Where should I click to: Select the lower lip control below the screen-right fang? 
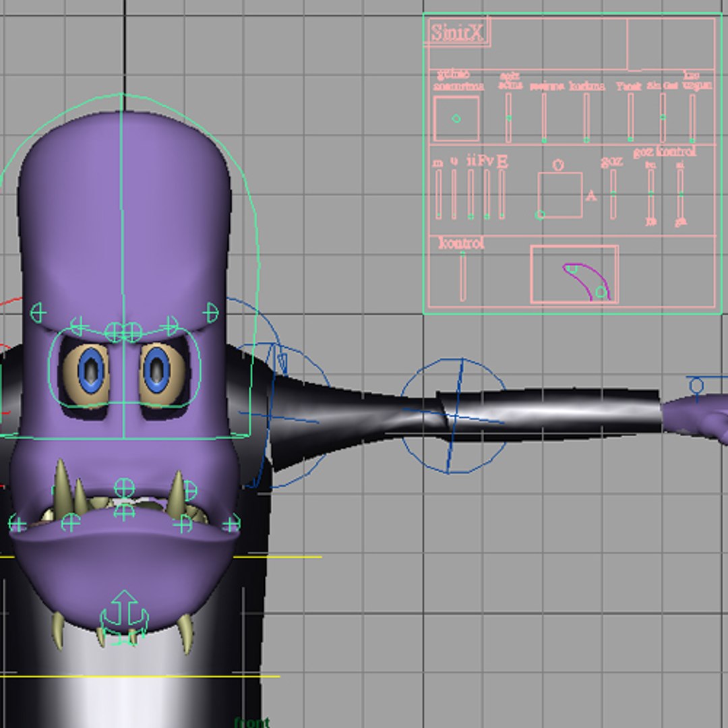[x=183, y=524]
